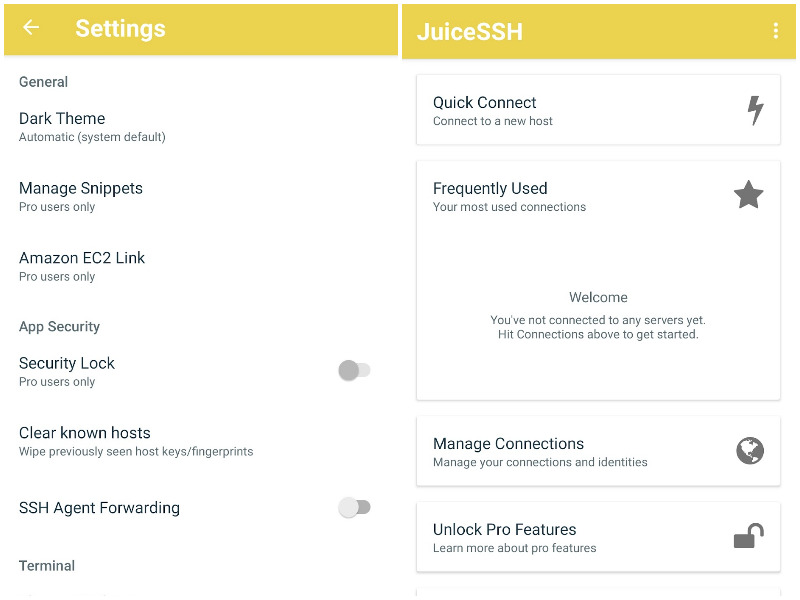Open Manage Connections card title
Image resolution: width=800 pixels, height=600 pixels.
pyautogui.click(x=508, y=444)
